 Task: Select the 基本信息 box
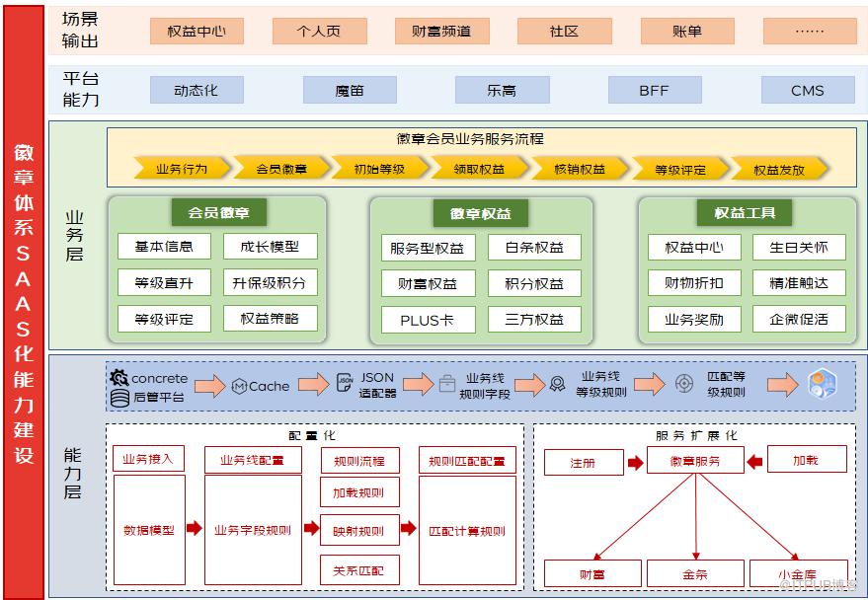tap(164, 246)
